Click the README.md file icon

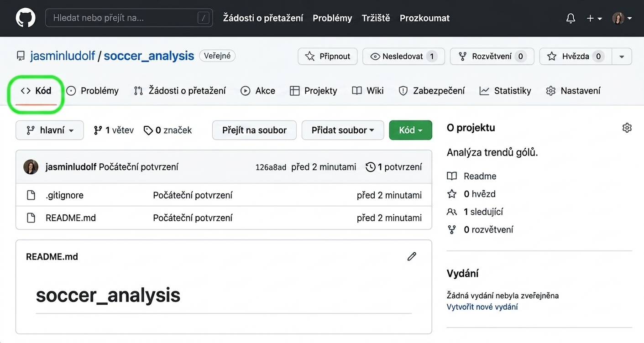pyautogui.click(x=31, y=218)
